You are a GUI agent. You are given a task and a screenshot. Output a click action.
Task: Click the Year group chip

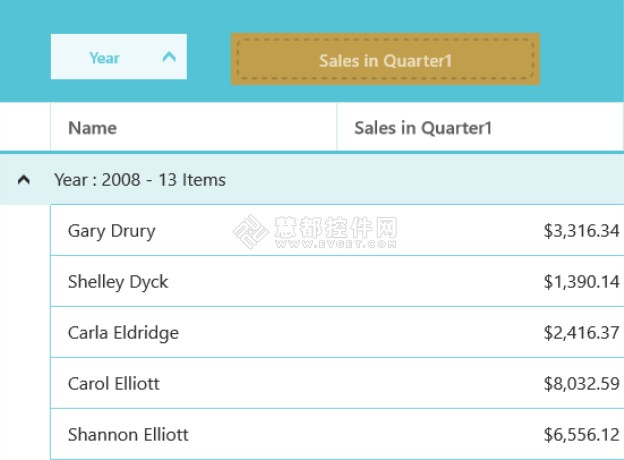(119, 57)
